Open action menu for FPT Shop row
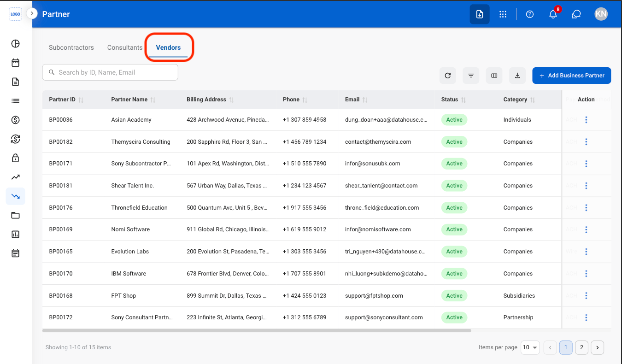Screen dimensions: 622x364 tap(586, 296)
